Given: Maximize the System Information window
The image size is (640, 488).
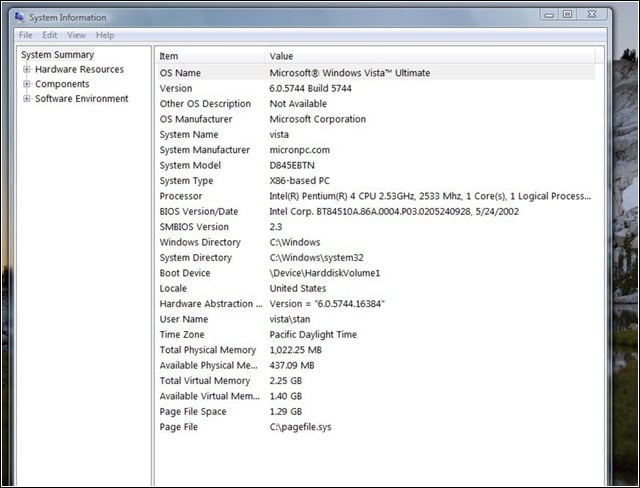Looking at the screenshot, I should [x=567, y=14].
